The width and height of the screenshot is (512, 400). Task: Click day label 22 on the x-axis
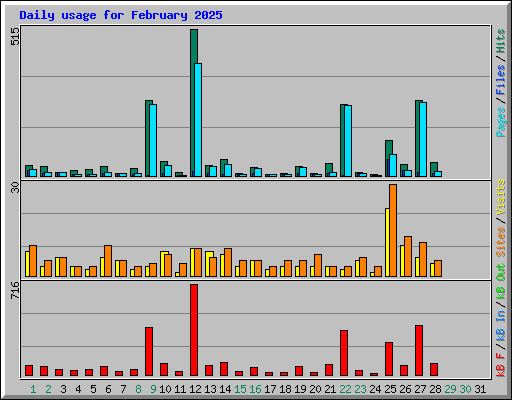pos(345,389)
